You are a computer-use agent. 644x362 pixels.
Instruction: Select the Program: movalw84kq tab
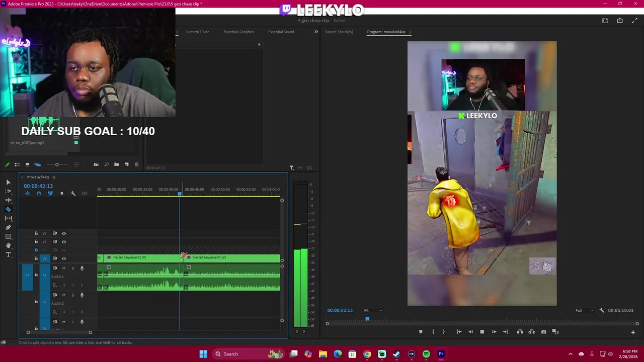386,32
